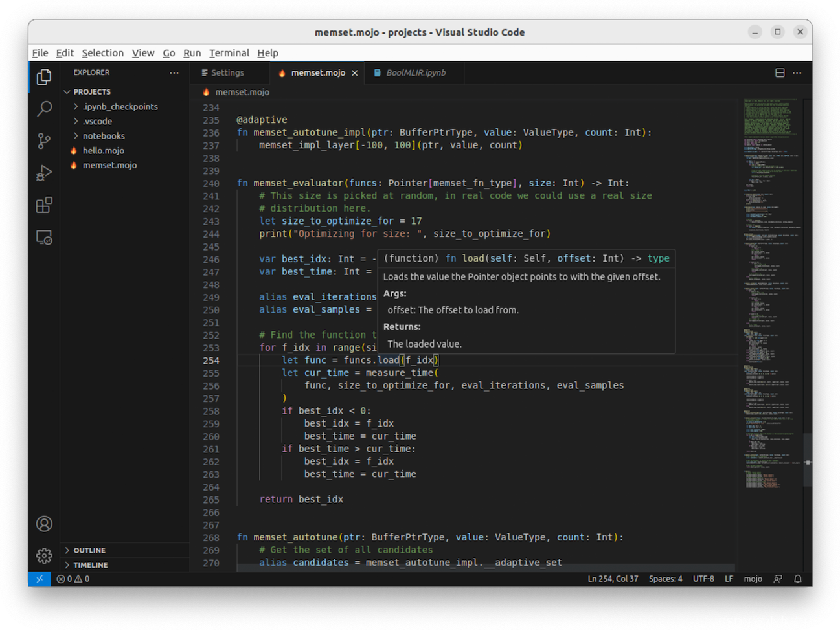The height and width of the screenshot is (635, 840).
Task: Change indentation via Spaces: 4
Action: pos(666,579)
